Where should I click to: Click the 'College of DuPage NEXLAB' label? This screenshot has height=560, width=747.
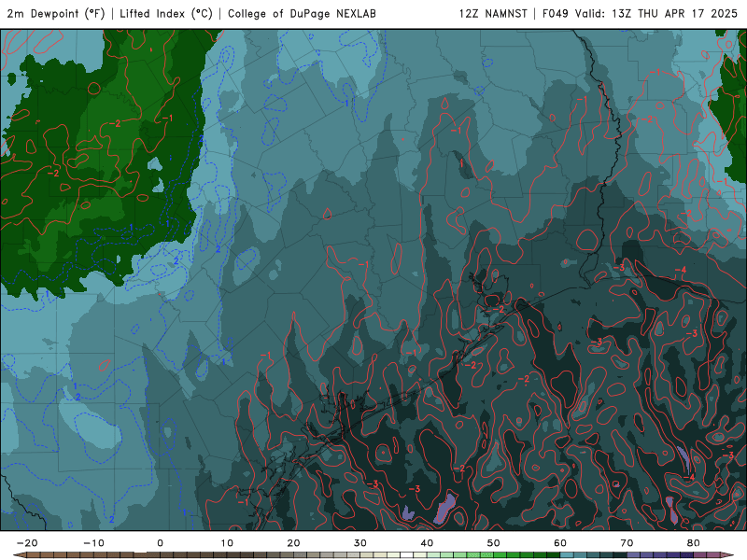[302, 14]
